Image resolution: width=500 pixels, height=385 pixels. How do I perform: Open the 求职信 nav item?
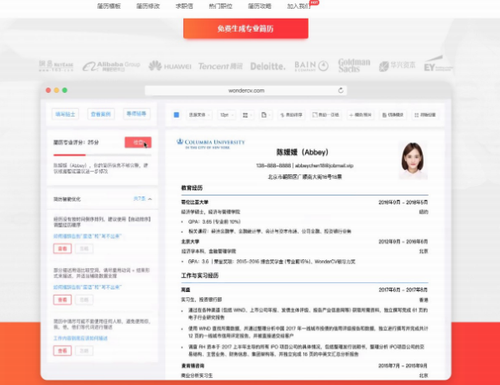pos(184,6)
